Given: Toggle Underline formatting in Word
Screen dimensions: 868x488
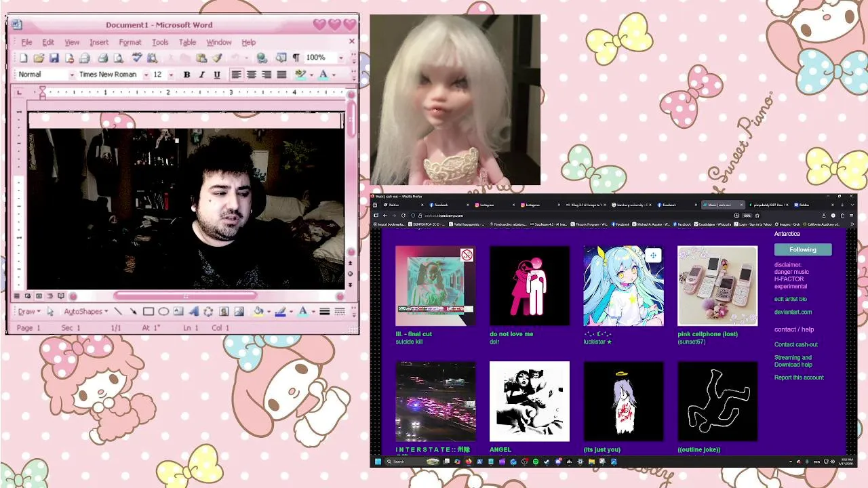Looking at the screenshot, I should coord(217,75).
